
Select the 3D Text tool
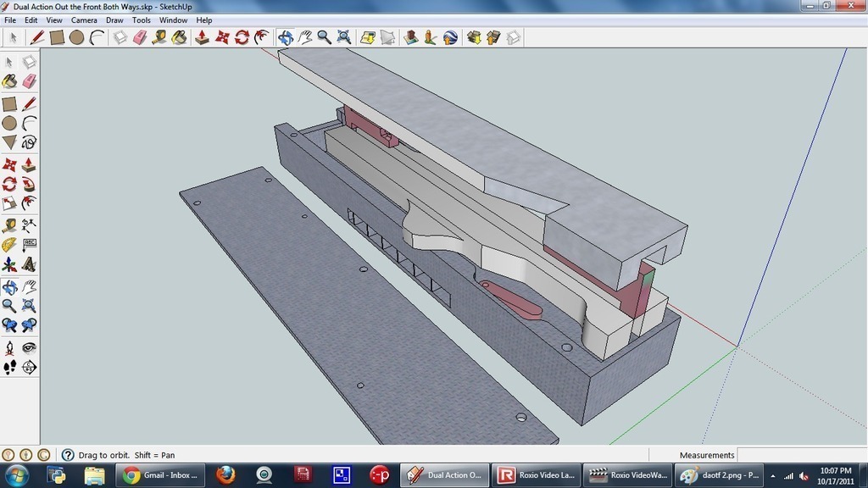click(x=29, y=265)
